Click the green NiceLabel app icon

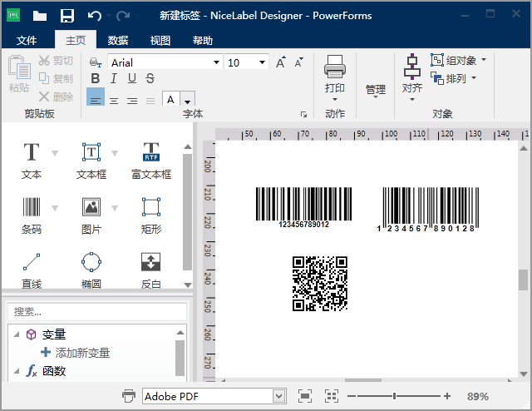tap(13, 15)
